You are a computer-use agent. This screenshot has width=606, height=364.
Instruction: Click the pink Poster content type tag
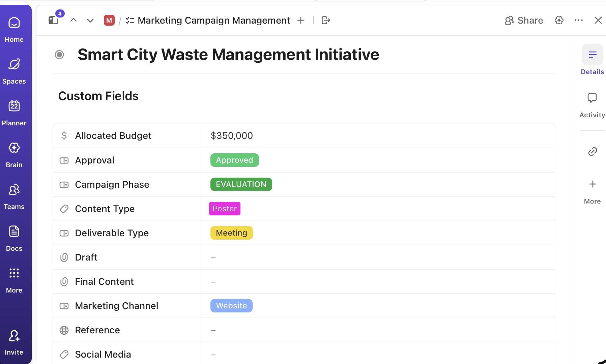click(225, 209)
